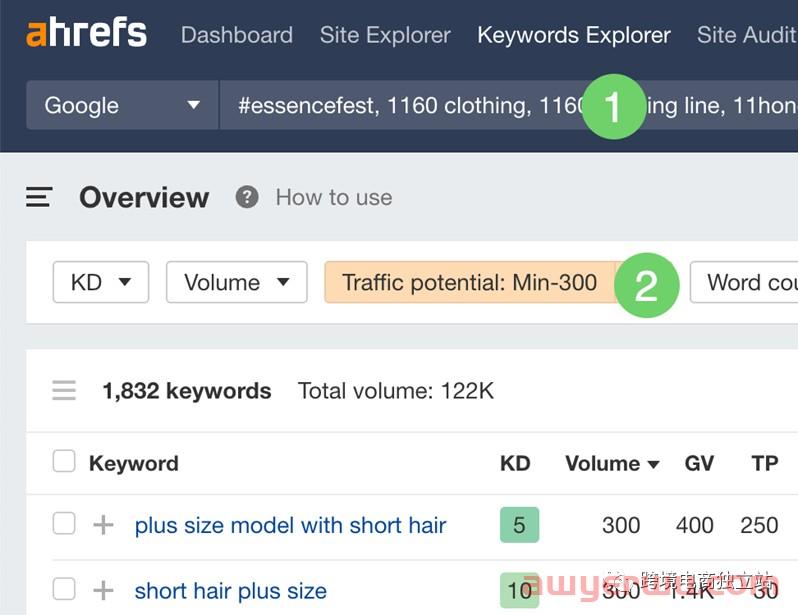Sort by the KD column header
This screenshot has width=798, height=615.
515,463
